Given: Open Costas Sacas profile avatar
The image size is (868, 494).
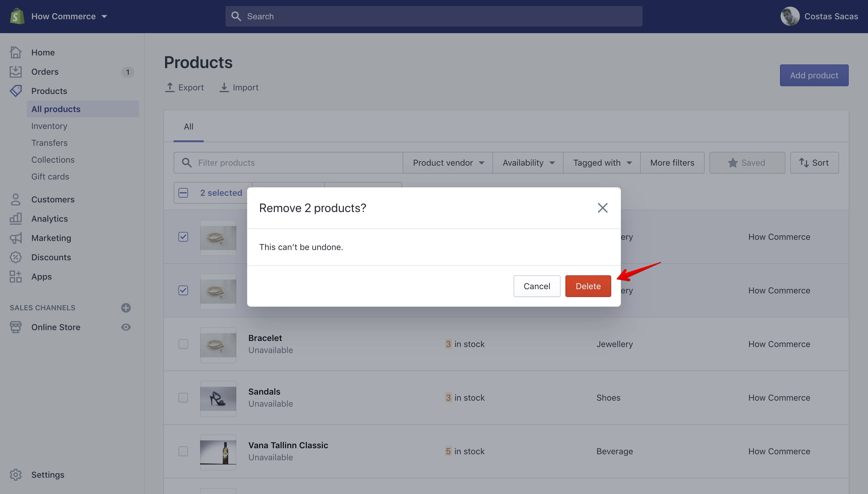Looking at the screenshot, I should tap(790, 16).
